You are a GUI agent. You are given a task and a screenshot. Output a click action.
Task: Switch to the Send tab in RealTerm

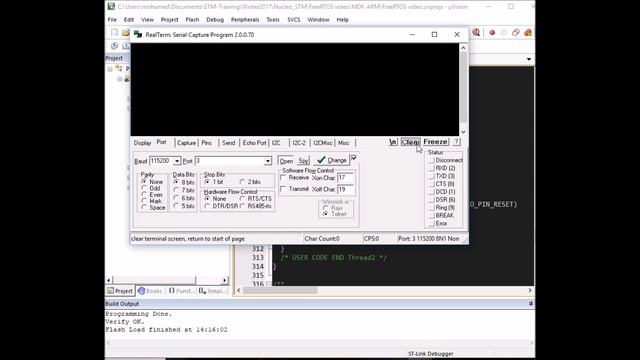[x=229, y=143]
